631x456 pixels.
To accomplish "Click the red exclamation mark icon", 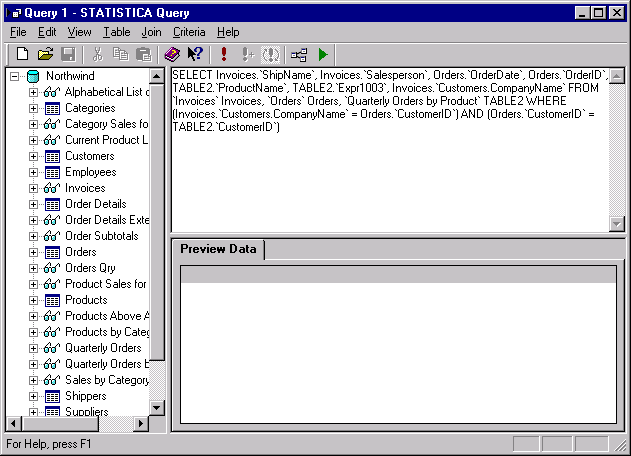I will (224, 54).
